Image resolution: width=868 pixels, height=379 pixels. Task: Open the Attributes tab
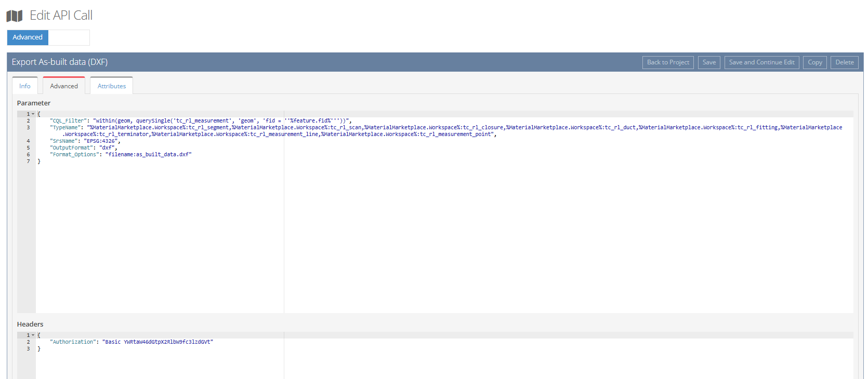(x=112, y=86)
